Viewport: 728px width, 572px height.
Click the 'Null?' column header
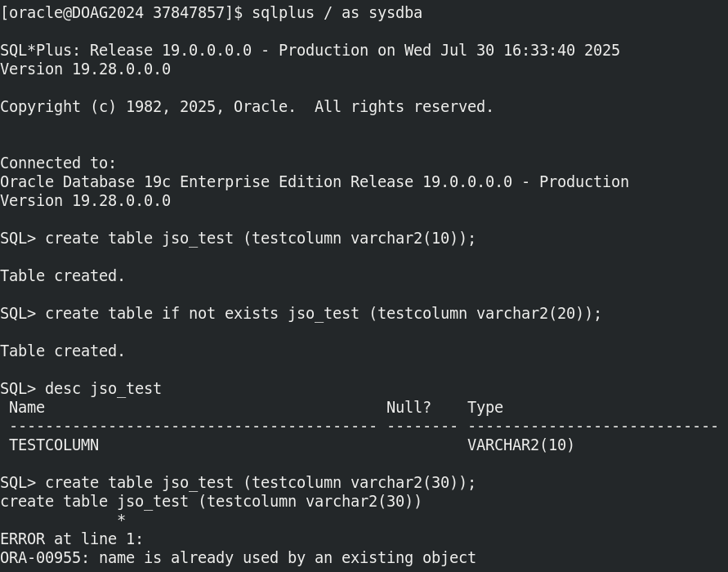point(409,407)
